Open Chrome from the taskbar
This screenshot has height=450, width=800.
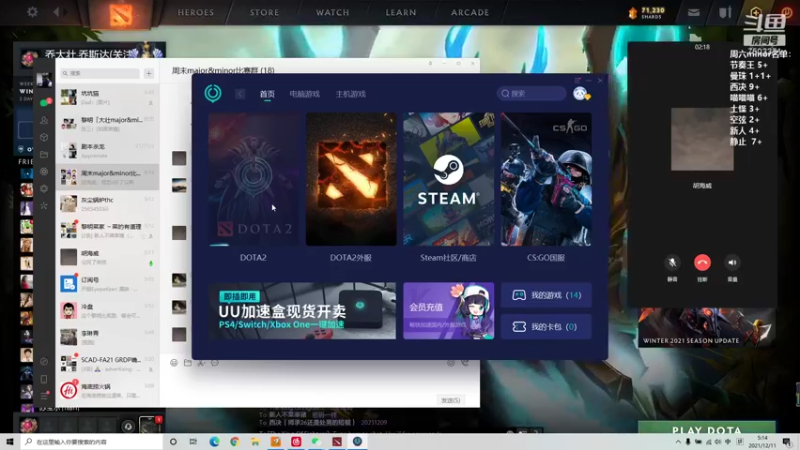click(235, 442)
